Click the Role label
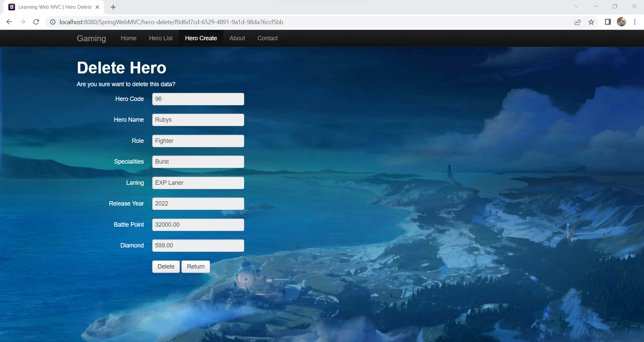644x342 pixels. (138, 141)
